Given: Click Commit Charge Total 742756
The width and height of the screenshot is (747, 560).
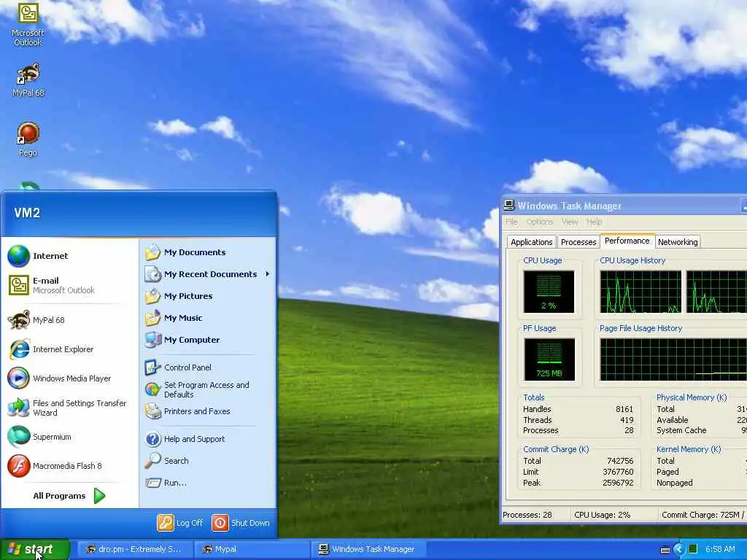Looking at the screenshot, I should pos(620,461).
